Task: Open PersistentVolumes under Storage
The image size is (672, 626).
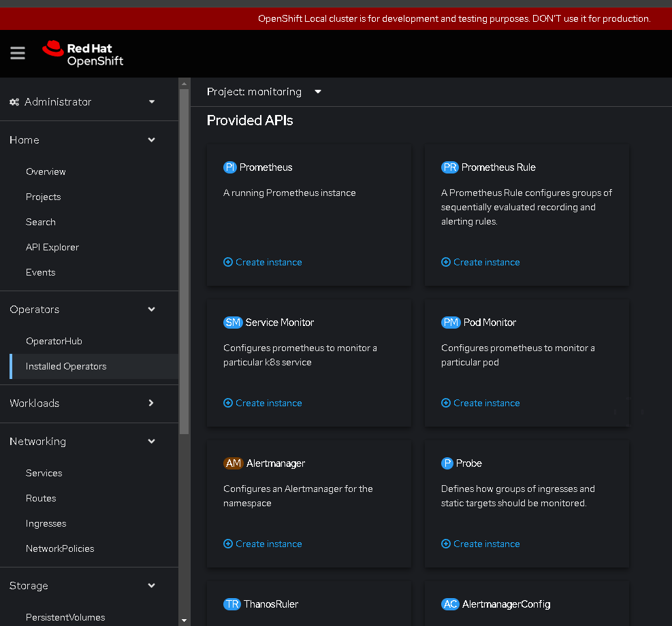Action: (x=65, y=617)
